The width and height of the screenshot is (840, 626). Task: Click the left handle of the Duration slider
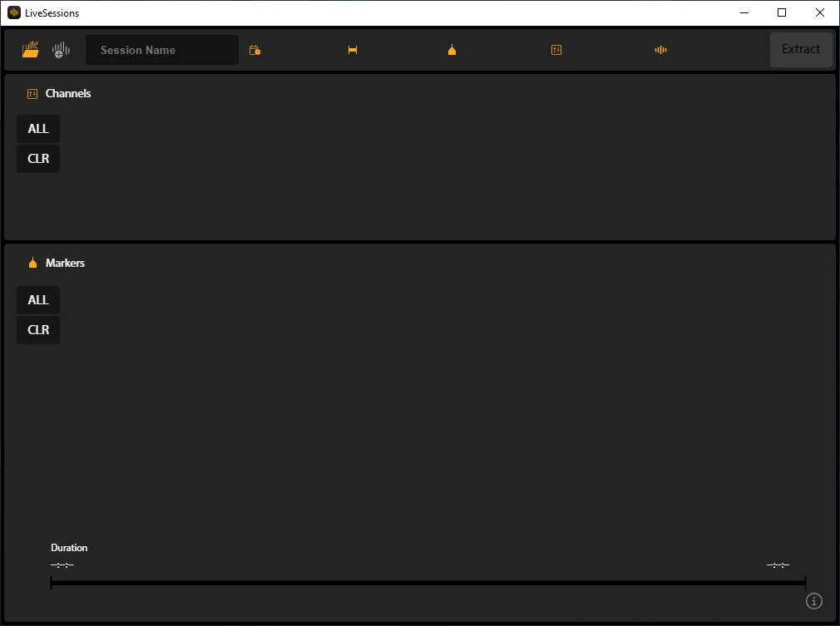click(52, 583)
